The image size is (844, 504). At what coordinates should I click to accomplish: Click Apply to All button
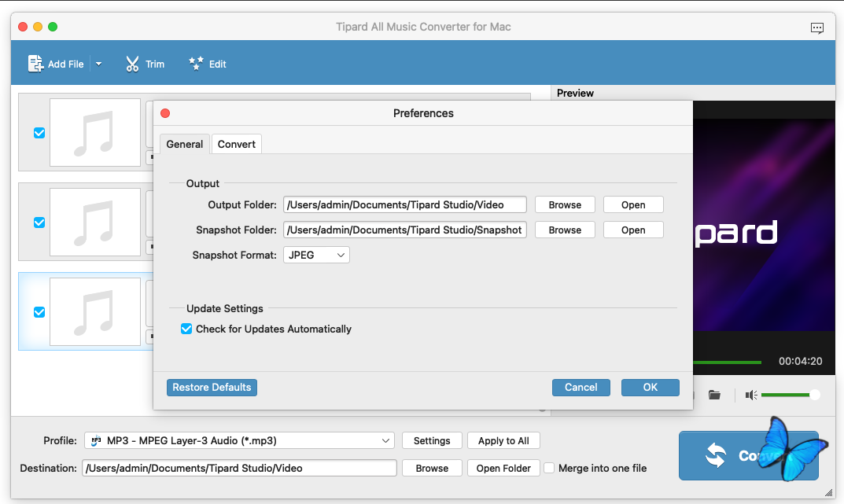pos(503,440)
